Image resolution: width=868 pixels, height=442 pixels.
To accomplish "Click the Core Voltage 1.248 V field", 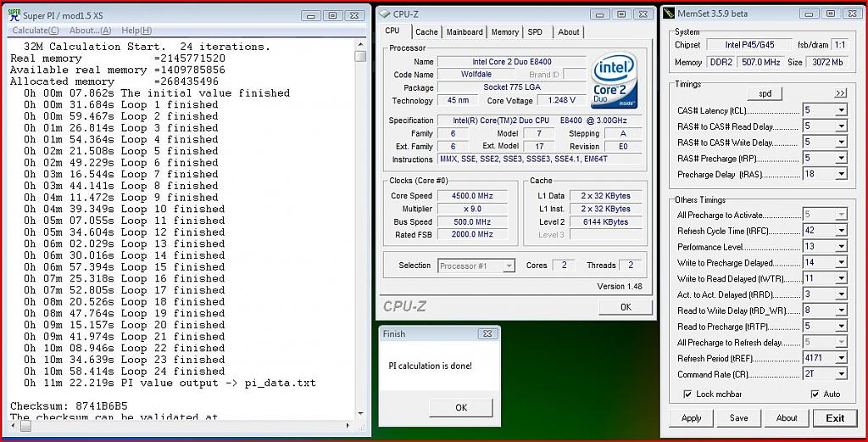I will (x=561, y=100).
